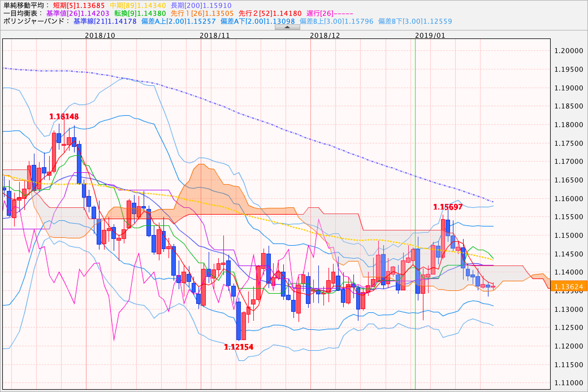Screen dimensions: 588x392
Task: Select the mid-term [89] 1.14340 label
Action: coord(138,6)
